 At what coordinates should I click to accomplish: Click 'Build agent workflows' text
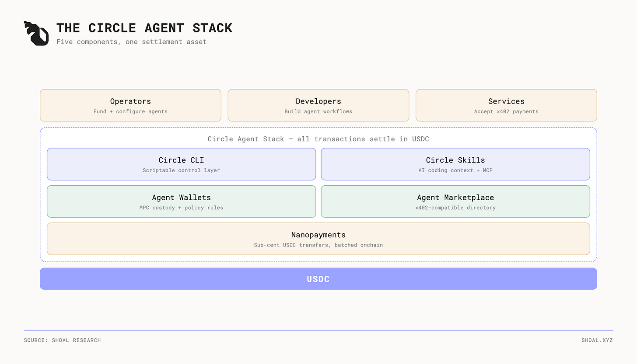[x=318, y=111]
